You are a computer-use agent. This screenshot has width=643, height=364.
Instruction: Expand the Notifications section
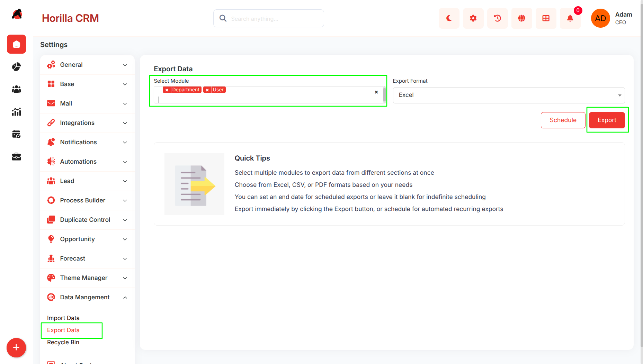coord(87,142)
